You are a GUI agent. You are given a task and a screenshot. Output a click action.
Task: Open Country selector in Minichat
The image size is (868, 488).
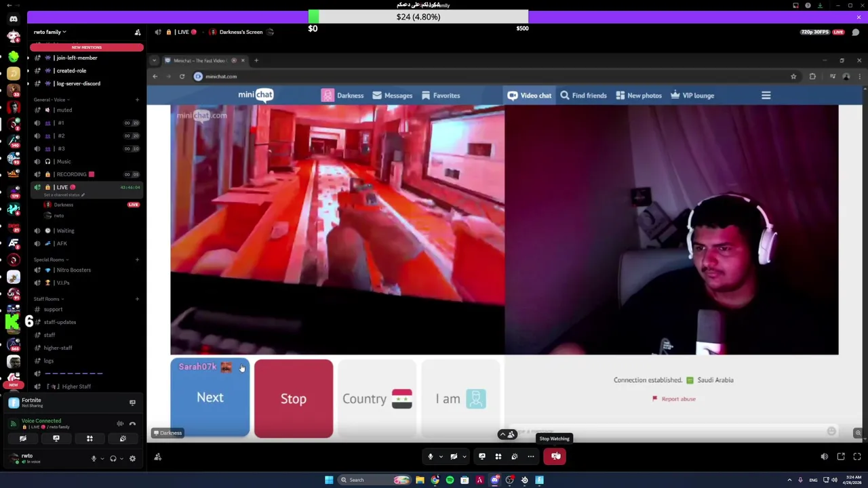point(377,399)
